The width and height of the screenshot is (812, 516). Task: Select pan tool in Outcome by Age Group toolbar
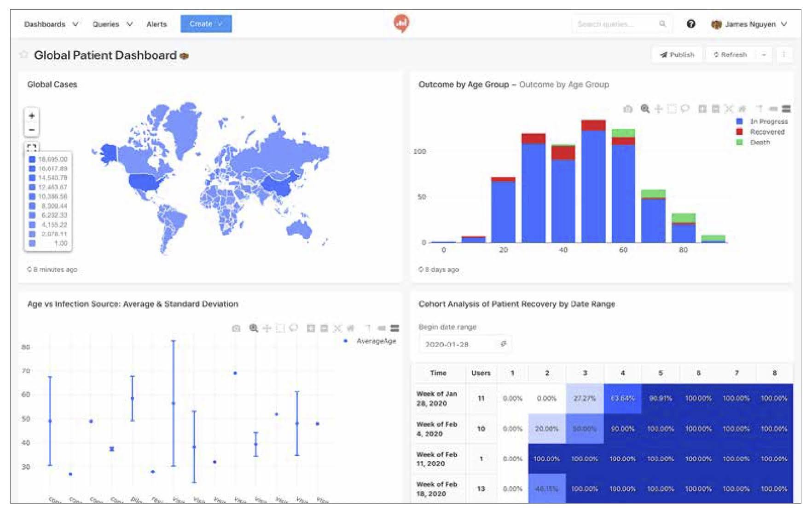pos(659,109)
